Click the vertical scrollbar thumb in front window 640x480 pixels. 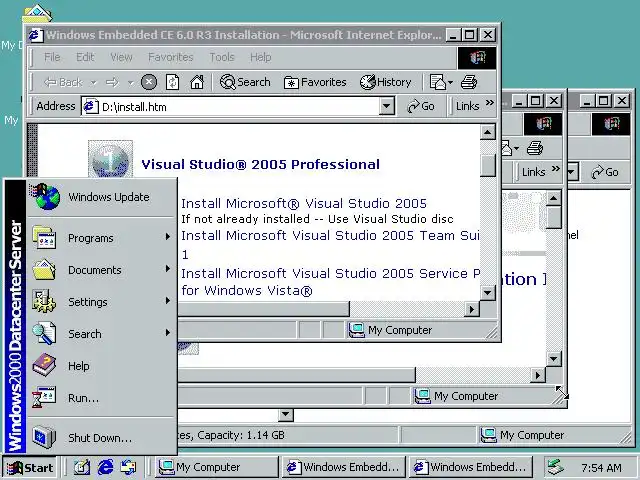(x=488, y=165)
